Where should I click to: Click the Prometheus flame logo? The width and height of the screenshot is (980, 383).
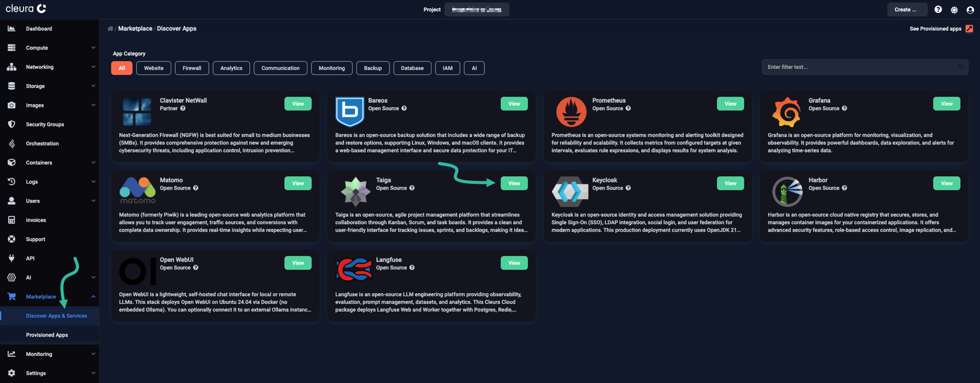click(571, 112)
